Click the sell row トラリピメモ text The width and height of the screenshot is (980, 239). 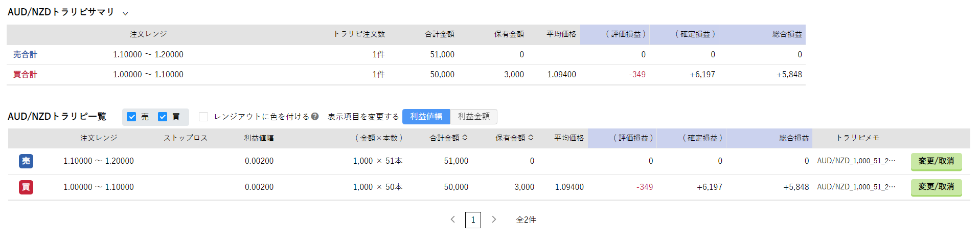point(856,161)
